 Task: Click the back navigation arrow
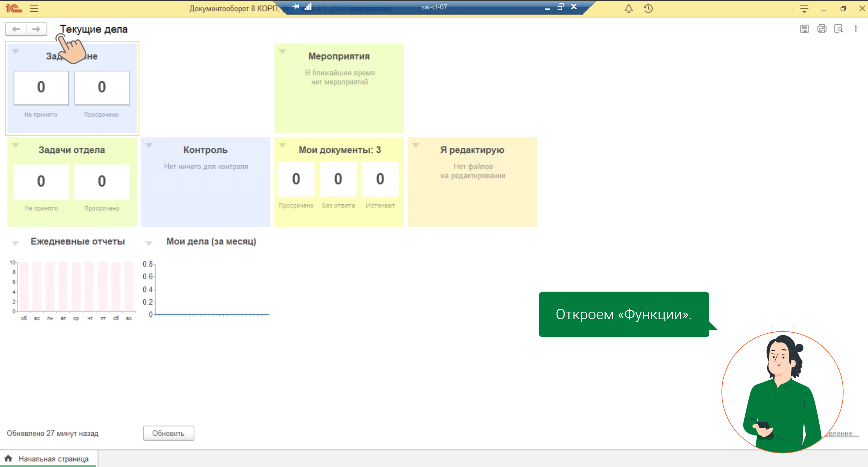tap(16, 29)
